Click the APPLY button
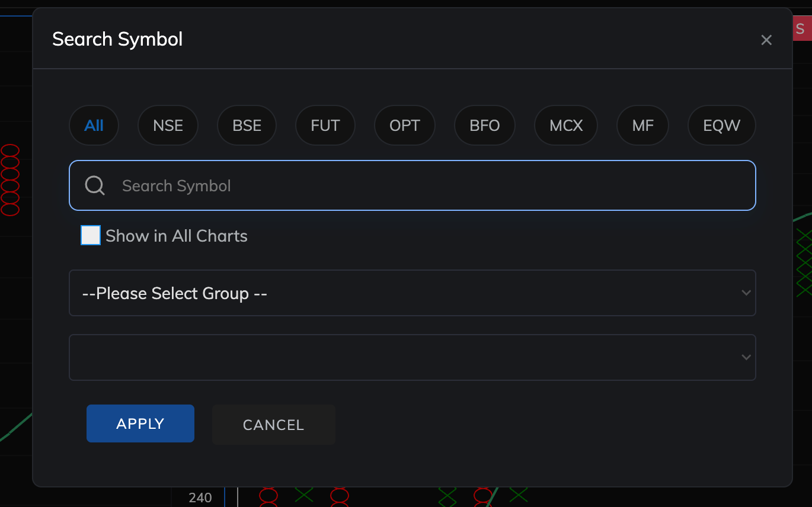The image size is (812, 507). pos(140,423)
